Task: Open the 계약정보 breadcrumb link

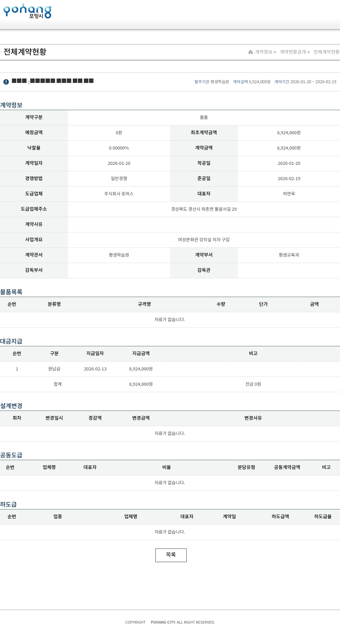Action: click(x=264, y=52)
